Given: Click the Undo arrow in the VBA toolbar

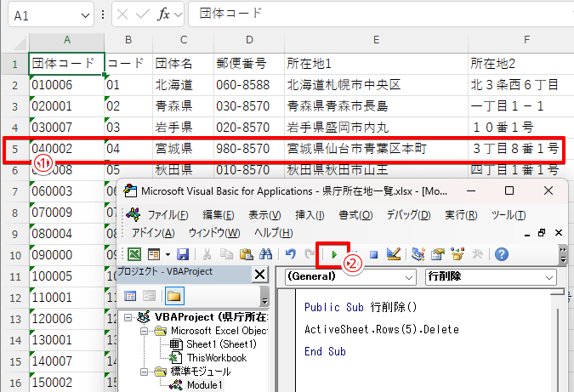Looking at the screenshot, I should point(290,253).
